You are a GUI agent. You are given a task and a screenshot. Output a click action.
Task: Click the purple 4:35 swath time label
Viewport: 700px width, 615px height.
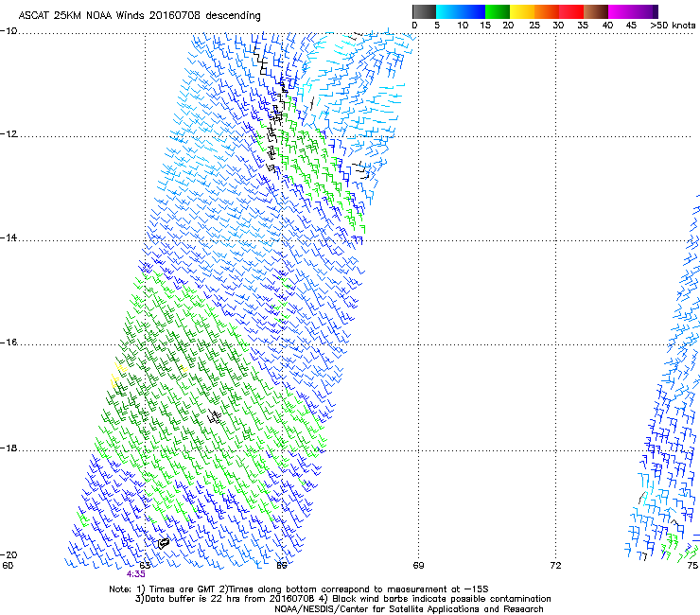135,574
